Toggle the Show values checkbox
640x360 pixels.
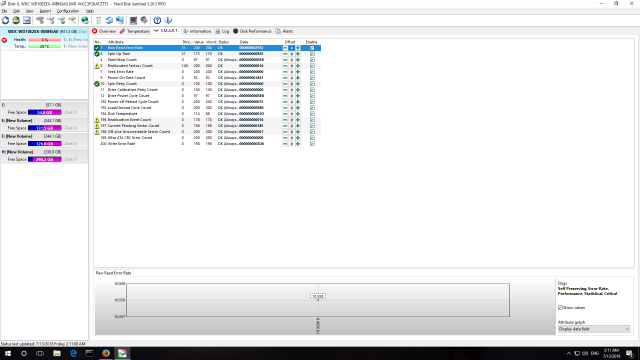560,308
